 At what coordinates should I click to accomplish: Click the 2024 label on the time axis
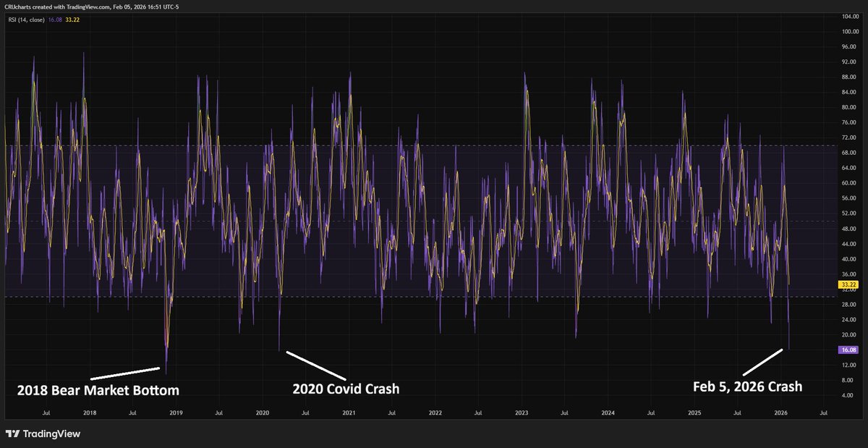[608, 413]
